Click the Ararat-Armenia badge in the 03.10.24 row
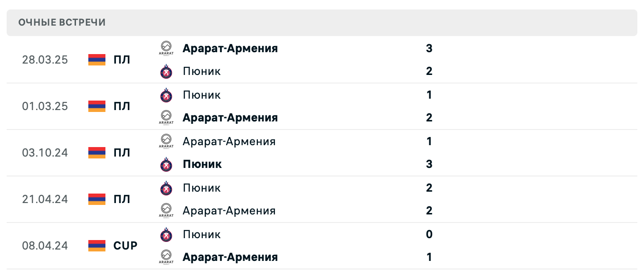Viewport: 644px width, 278px height. pyautogui.click(x=165, y=141)
